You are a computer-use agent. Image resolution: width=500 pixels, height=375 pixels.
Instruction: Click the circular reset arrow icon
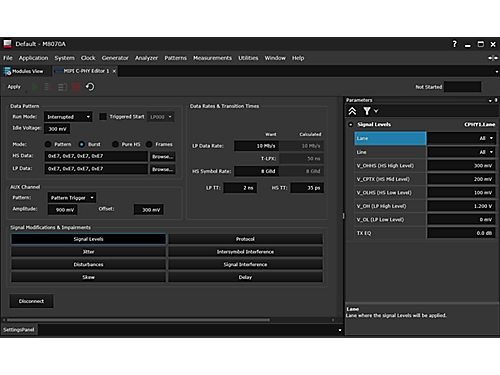(x=90, y=87)
